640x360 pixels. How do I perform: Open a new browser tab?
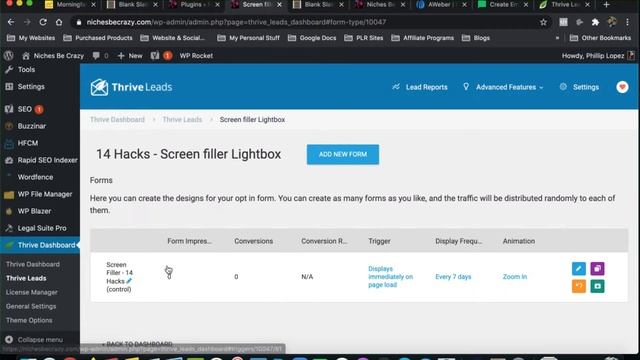606,4
